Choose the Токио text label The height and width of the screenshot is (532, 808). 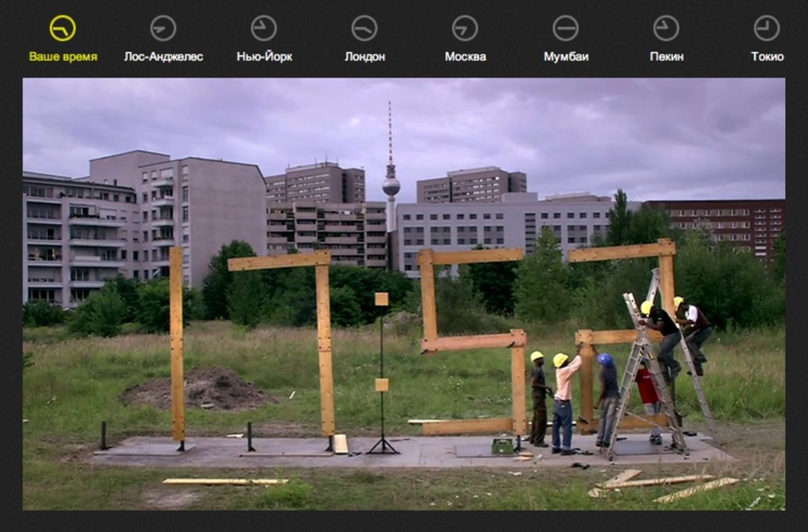[767, 57]
